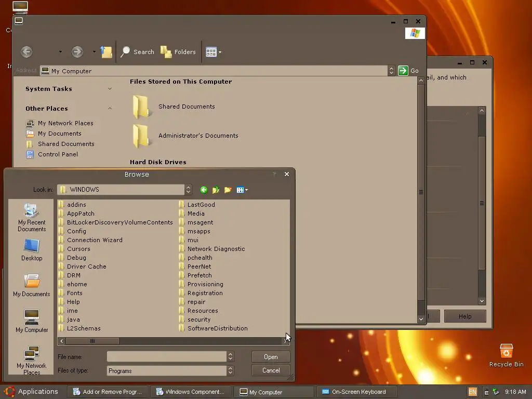This screenshot has height=399, width=532.
Task: Click the green Go back icon in Browse dialog
Action: pos(204,190)
